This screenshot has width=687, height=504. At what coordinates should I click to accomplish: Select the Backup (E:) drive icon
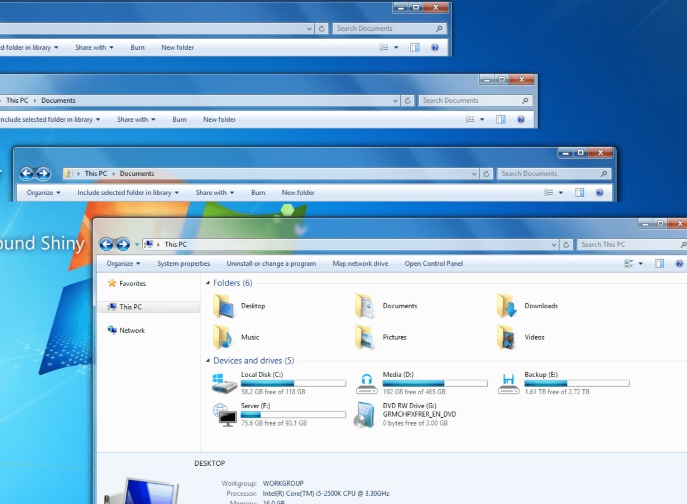point(508,383)
